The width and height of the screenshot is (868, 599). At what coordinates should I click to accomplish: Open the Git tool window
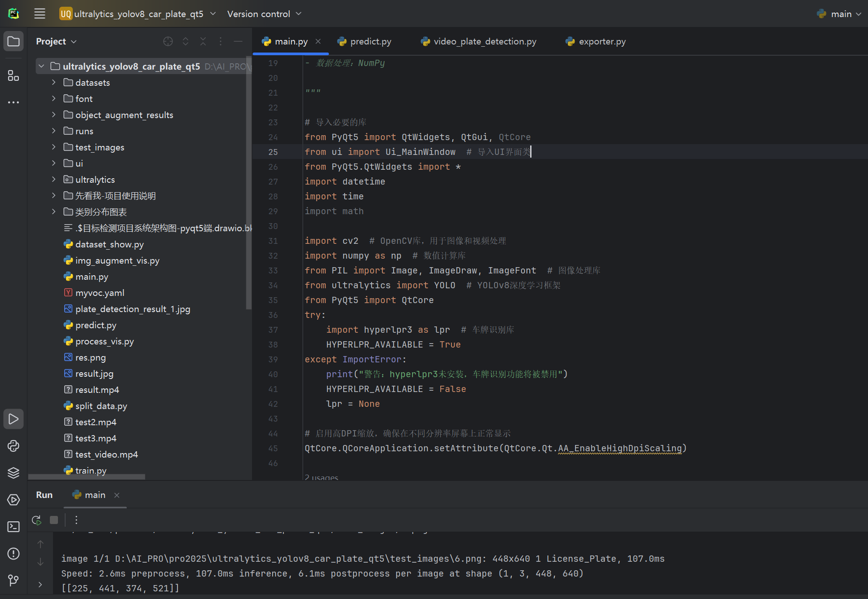[x=13, y=581]
